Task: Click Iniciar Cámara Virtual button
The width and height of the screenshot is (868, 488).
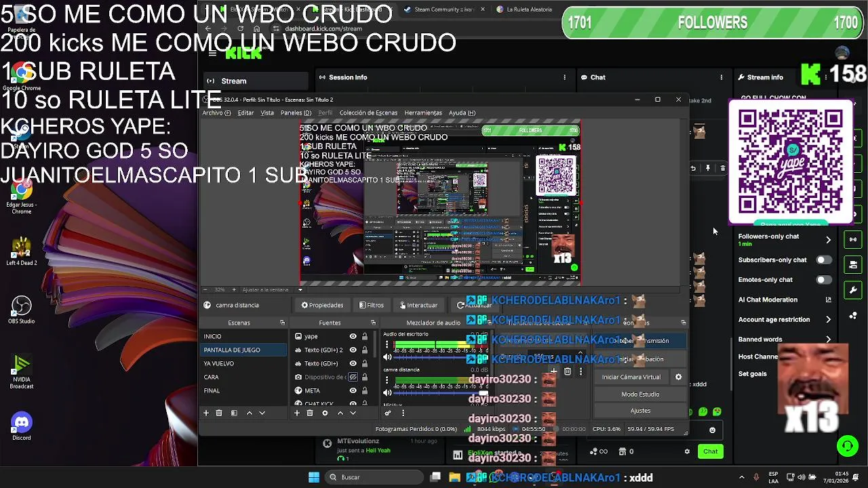Action: (x=631, y=377)
